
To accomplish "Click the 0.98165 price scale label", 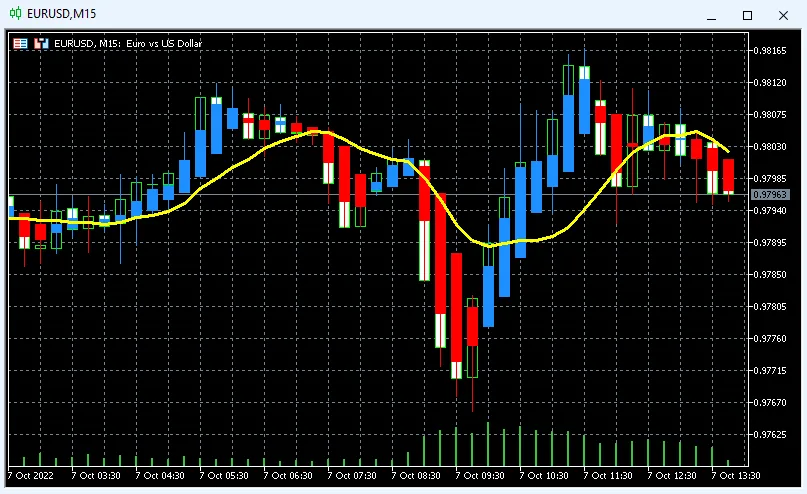I will pyautogui.click(x=770, y=50).
